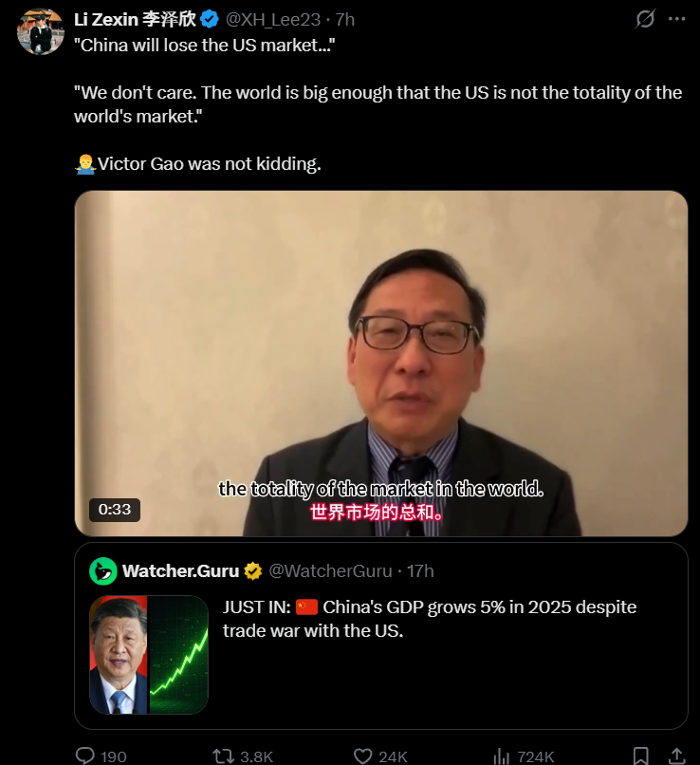Click the reply speech bubble icon
The height and width of the screenshot is (765, 700).
[x=85, y=756]
